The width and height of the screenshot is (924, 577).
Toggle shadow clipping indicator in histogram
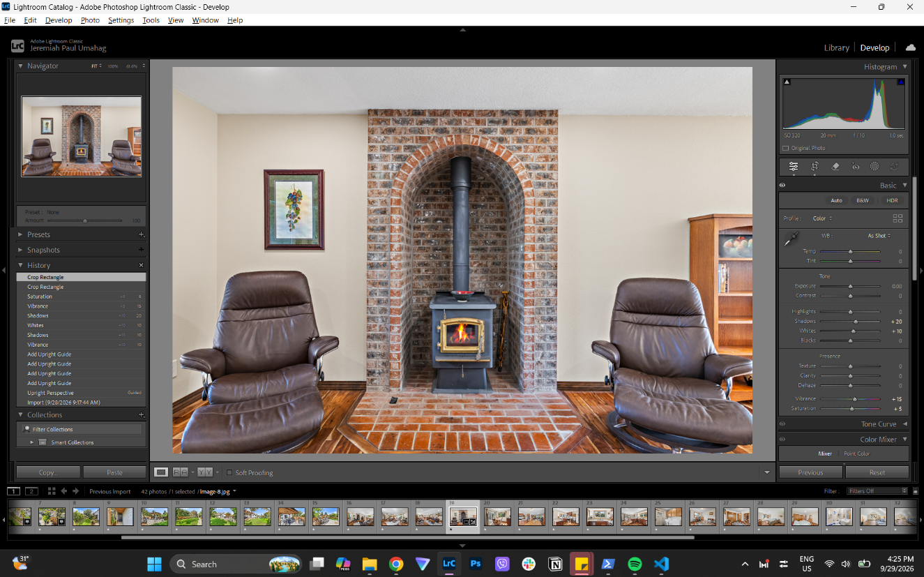tap(787, 82)
